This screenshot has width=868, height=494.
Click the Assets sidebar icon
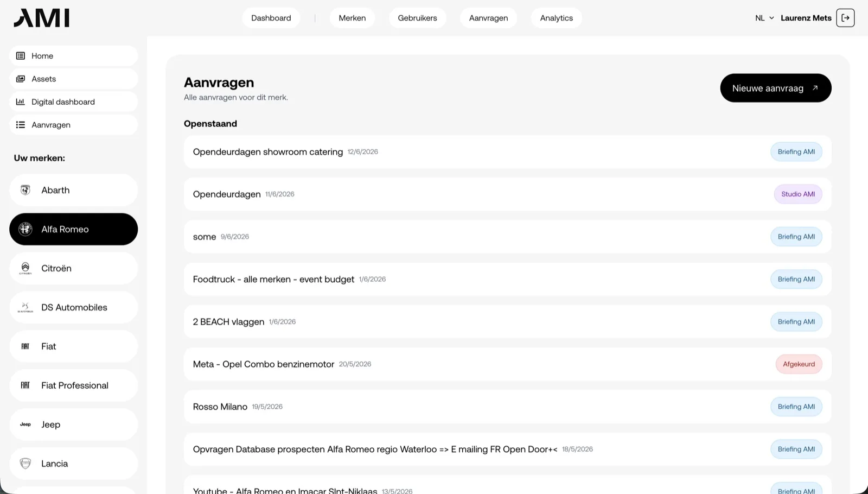pyautogui.click(x=21, y=79)
